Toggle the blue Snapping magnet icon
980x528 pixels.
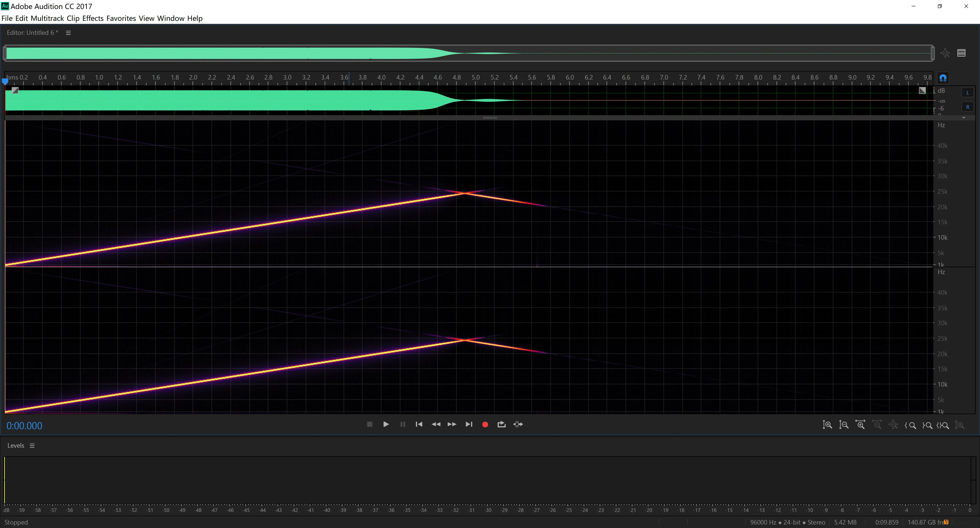943,78
